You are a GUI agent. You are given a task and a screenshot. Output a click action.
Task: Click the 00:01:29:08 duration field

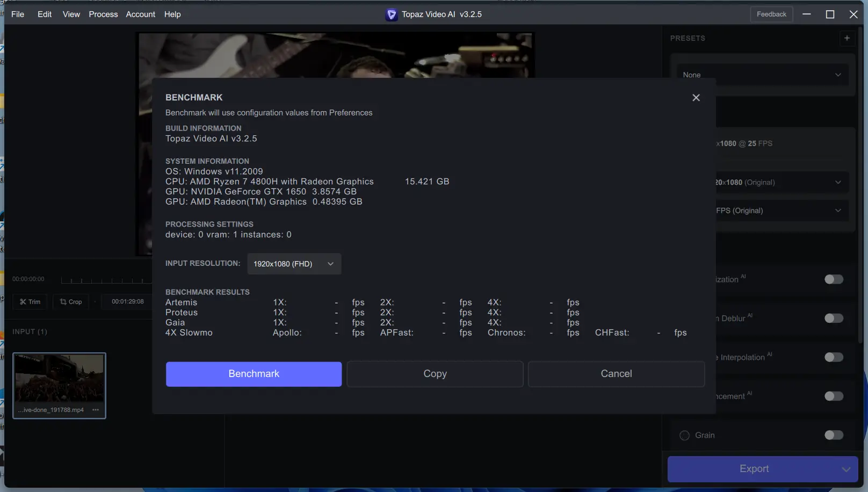click(x=127, y=302)
